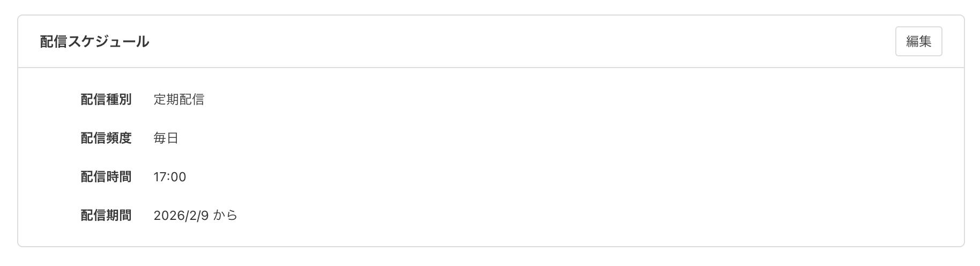Select the start date 2026/2/9 text
Viewport: 980px width, 266px height.
[x=181, y=216]
